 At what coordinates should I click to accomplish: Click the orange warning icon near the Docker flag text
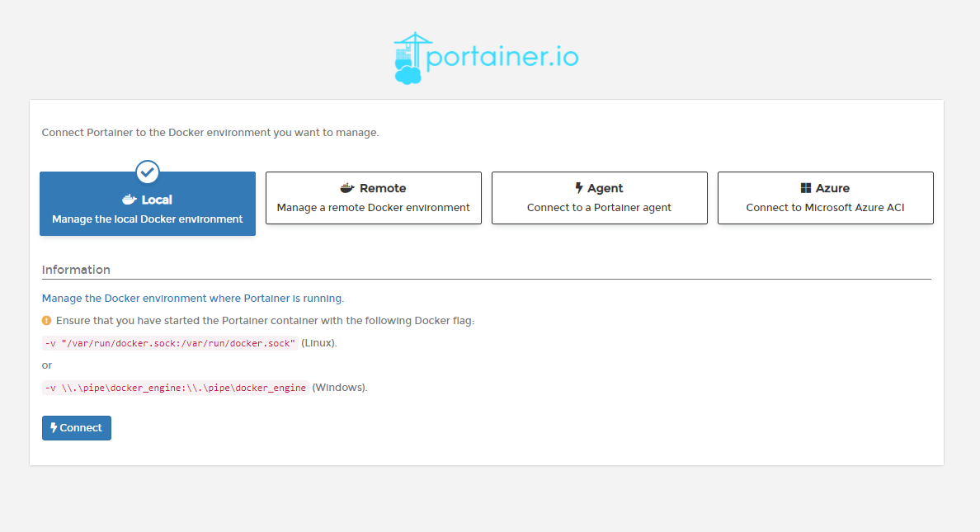pyautogui.click(x=47, y=320)
